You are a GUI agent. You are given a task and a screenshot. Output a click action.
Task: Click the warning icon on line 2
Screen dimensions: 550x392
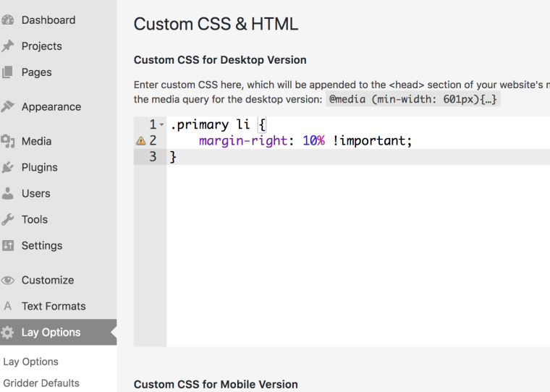pyautogui.click(x=140, y=141)
